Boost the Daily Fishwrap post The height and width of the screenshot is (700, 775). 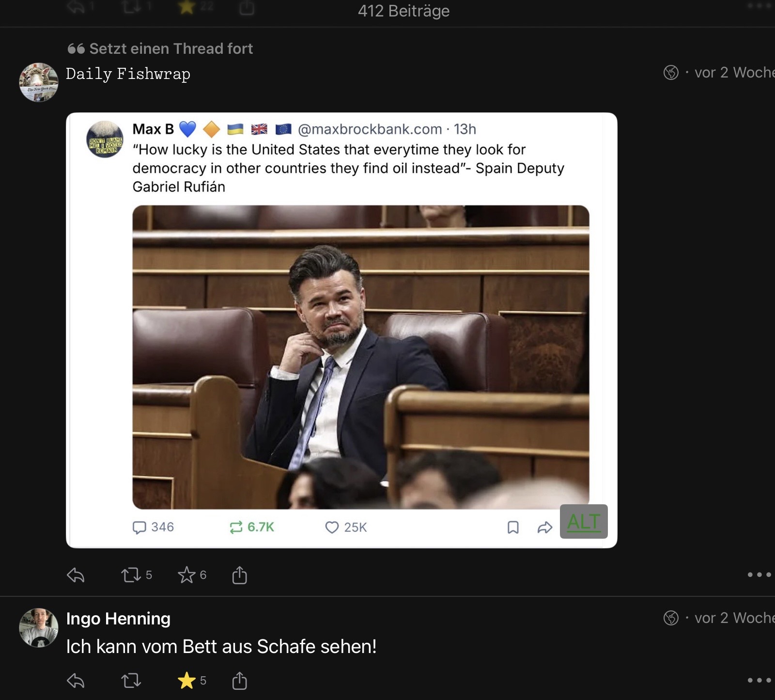(131, 575)
